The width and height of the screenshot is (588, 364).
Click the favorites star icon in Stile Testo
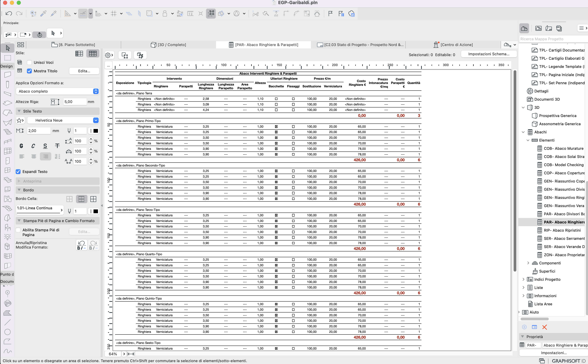click(x=20, y=120)
